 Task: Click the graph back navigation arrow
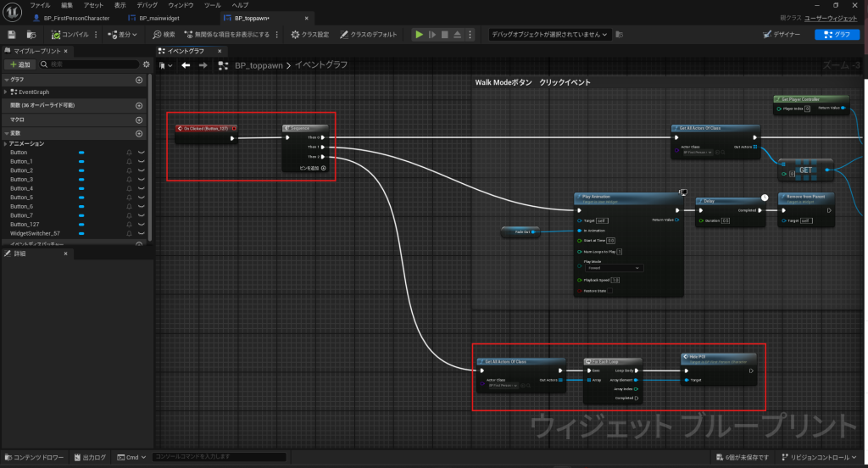coord(186,64)
